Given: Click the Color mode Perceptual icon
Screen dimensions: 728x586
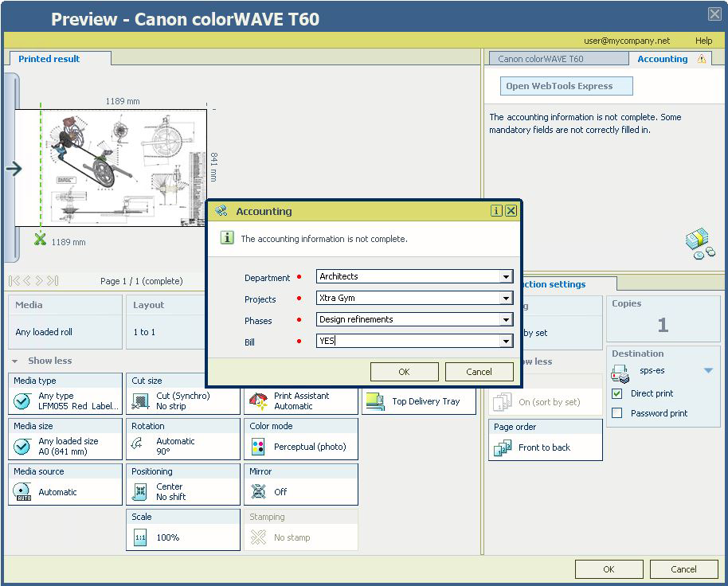Looking at the screenshot, I should tap(258, 447).
